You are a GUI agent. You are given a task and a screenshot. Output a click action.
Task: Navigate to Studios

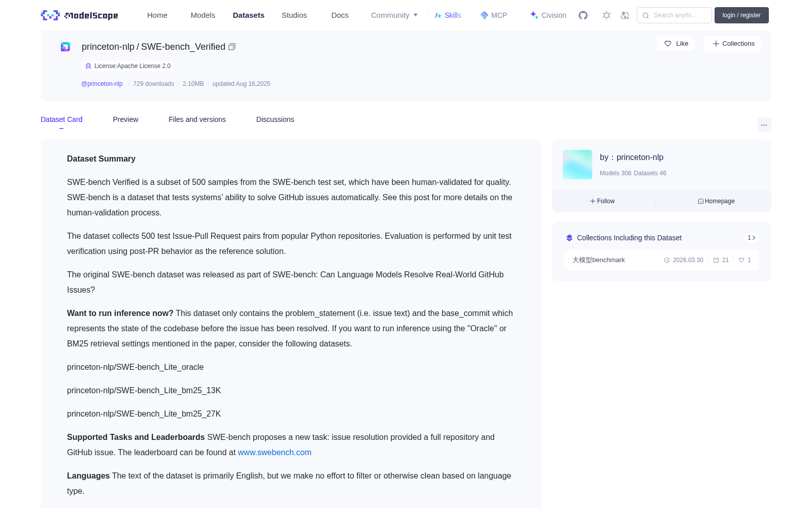click(294, 15)
